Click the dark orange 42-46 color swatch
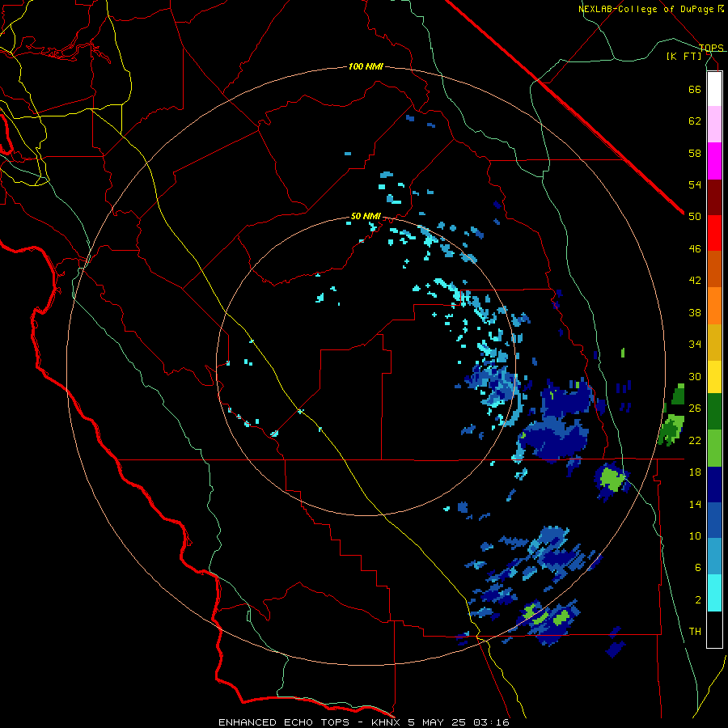 (x=714, y=269)
